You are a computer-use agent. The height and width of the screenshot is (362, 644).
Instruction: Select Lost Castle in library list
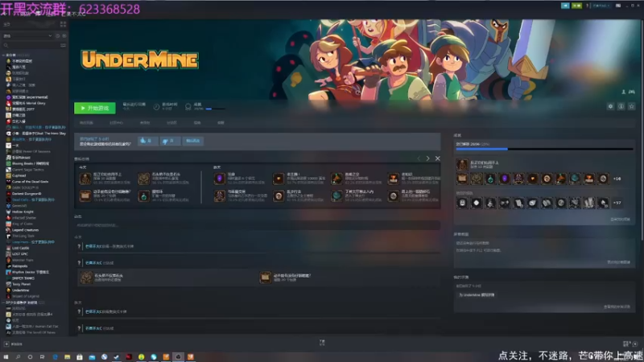[x=21, y=248]
